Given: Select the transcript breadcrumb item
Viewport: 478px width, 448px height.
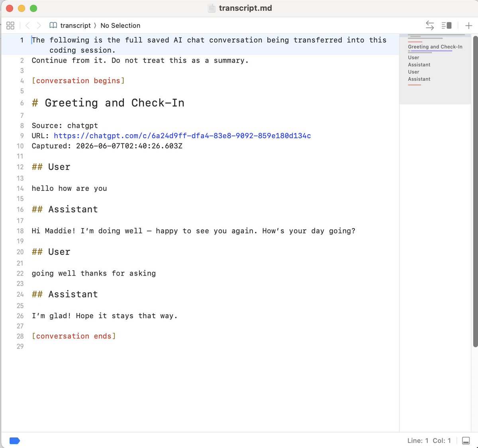Looking at the screenshot, I should tap(75, 25).
